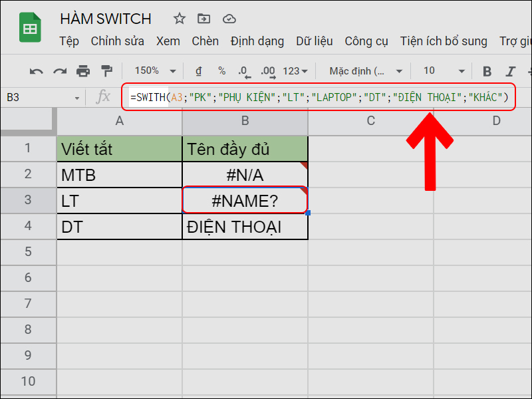Click the undo arrow icon
This screenshot has width=532, height=399.
[37, 71]
